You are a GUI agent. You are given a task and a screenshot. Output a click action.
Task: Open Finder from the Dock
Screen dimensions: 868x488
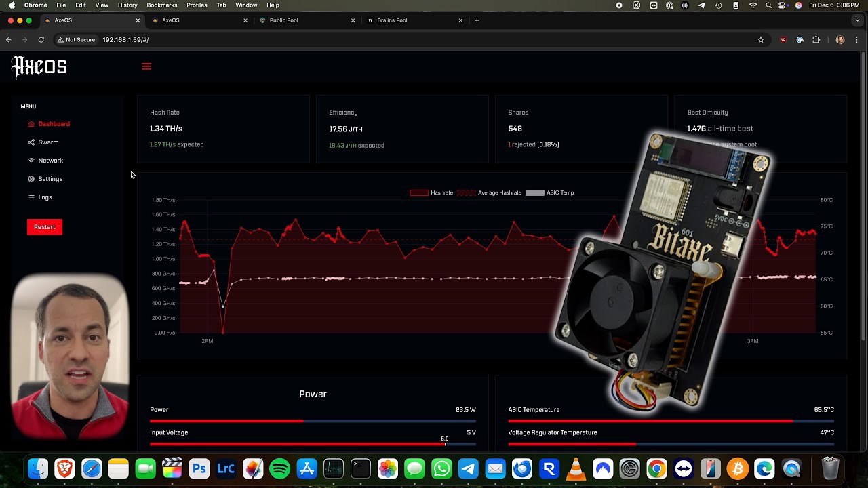click(38, 468)
